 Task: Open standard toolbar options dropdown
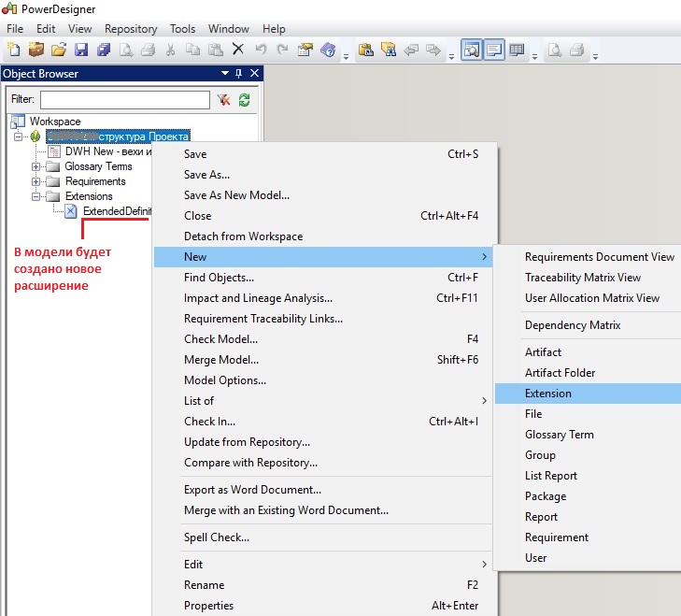347,56
